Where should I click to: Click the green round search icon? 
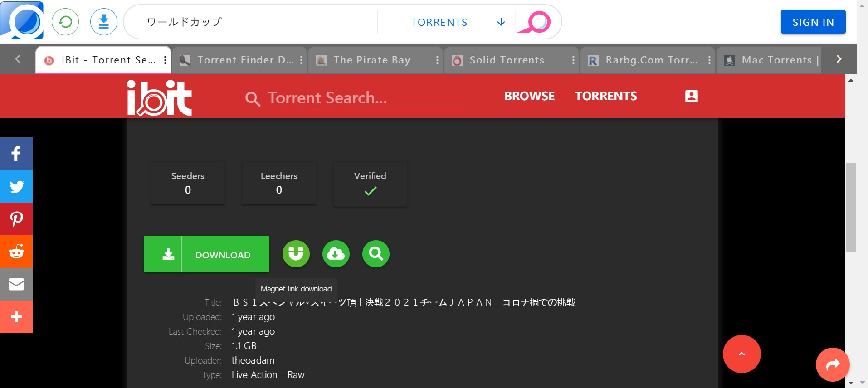click(x=376, y=254)
